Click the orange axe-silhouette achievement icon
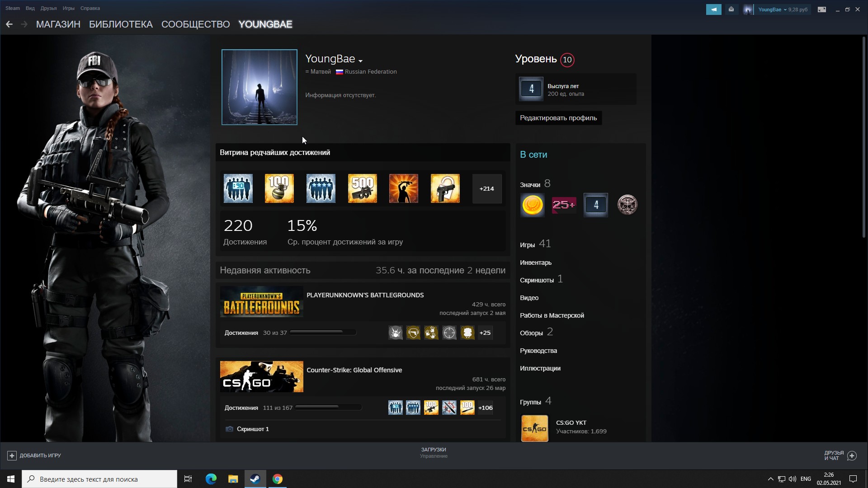This screenshot has height=488, width=868. (404, 188)
